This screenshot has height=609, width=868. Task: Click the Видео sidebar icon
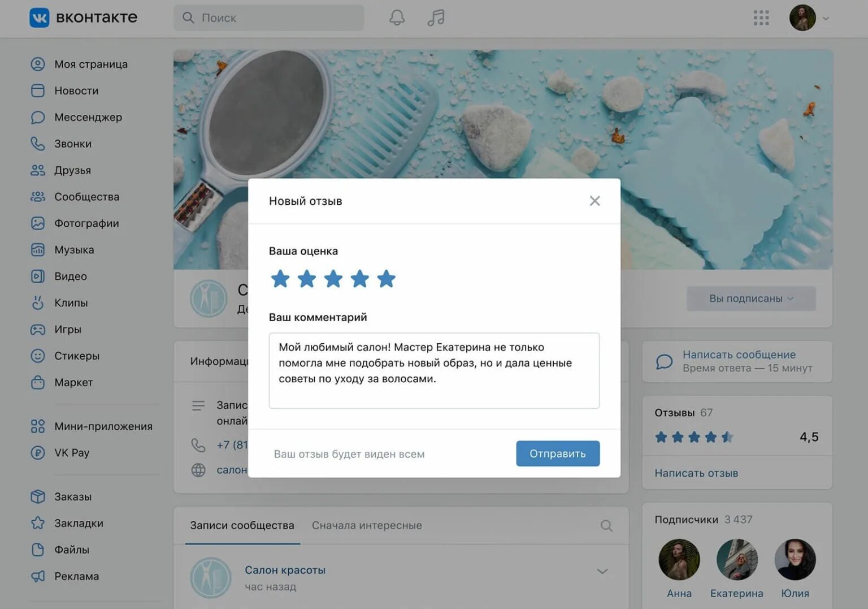point(38,277)
